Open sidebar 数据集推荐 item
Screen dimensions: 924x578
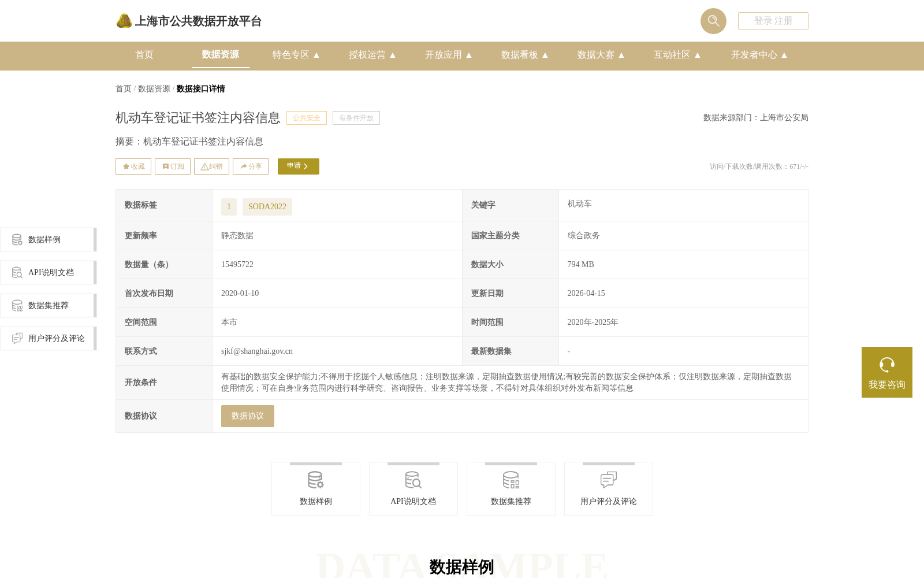(48, 306)
